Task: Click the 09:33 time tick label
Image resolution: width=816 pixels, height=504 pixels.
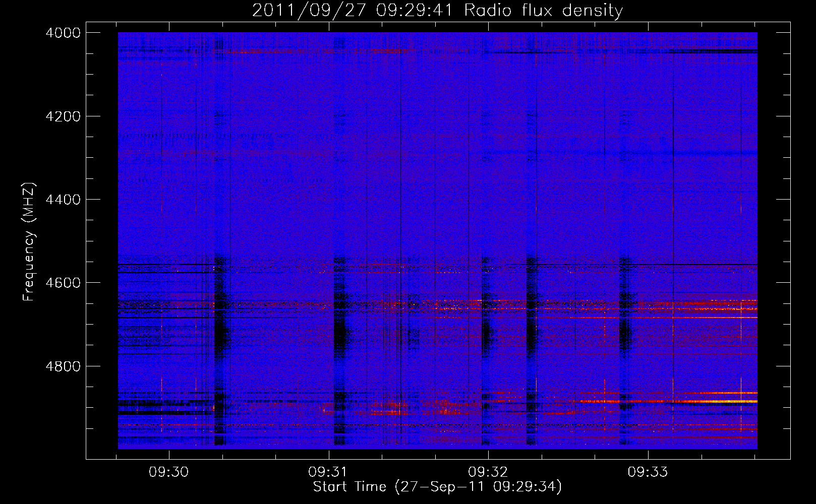Action: [648, 472]
